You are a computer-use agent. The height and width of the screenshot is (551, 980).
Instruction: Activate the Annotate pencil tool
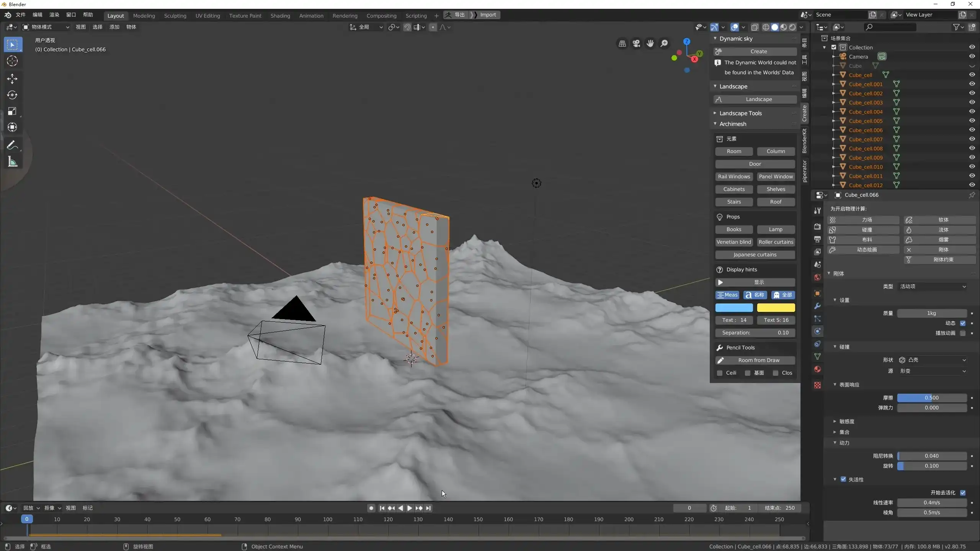coord(12,145)
